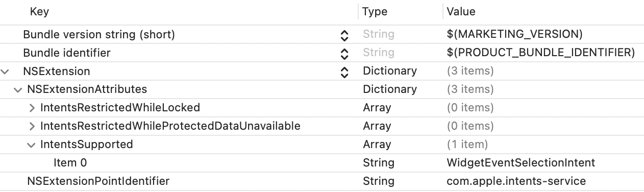Screen dimensions: 644x192
Task: Edit the WidgetEventSelectionIntent value
Action: pos(521,163)
